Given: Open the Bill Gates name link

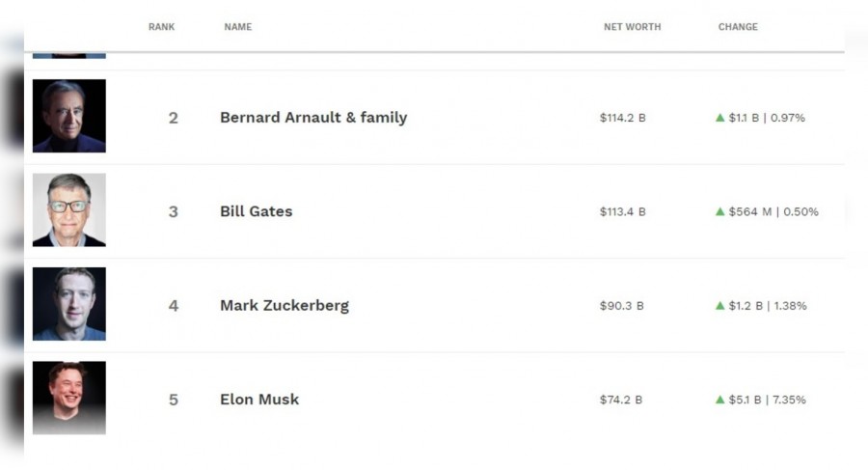Looking at the screenshot, I should [x=256, y=211].
